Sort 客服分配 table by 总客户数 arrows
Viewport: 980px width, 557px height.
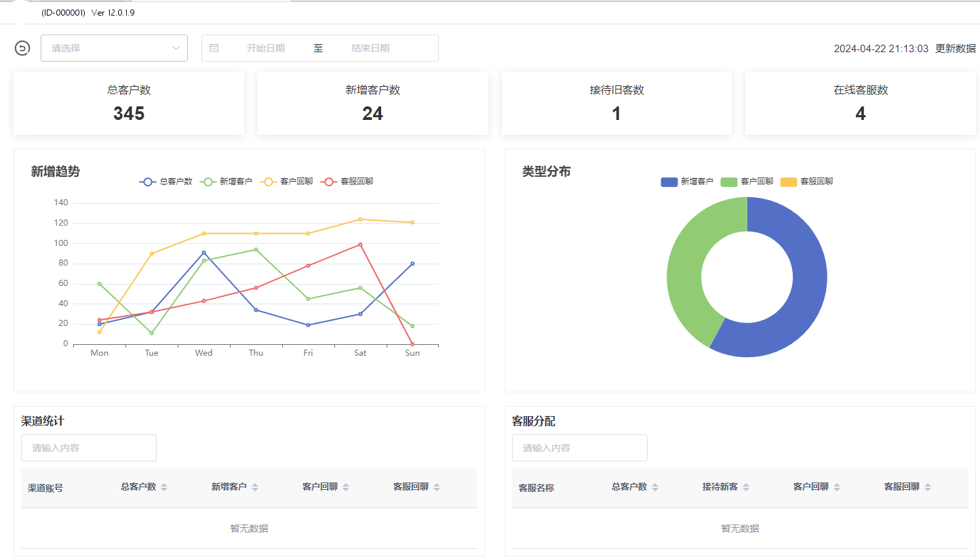click(655, 487)
